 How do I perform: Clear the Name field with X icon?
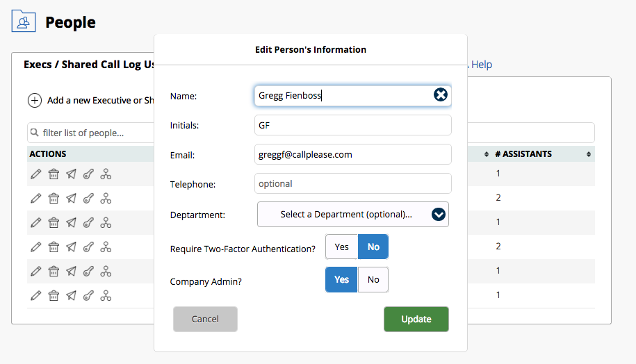pyautogui.click(x=441, y=95)
